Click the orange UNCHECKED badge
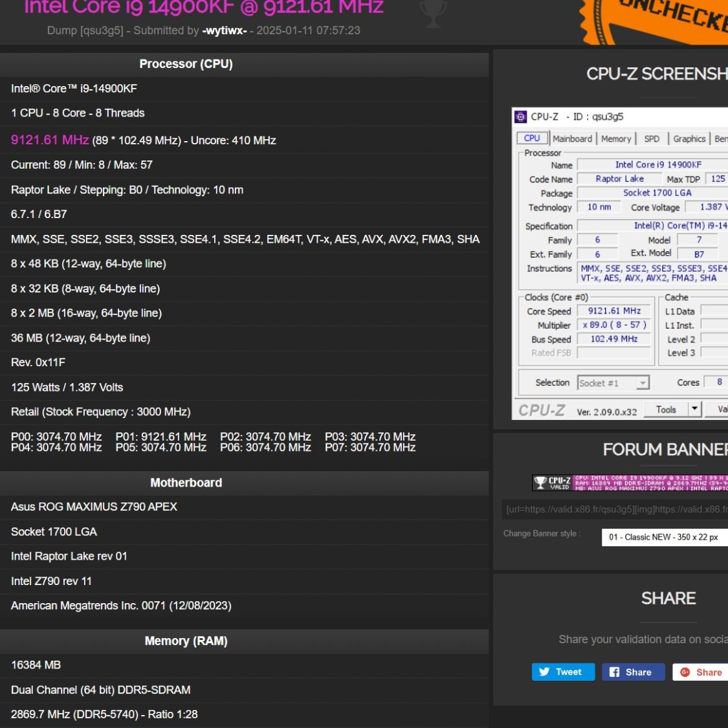The width and height of the screenshot is (728, 728). tap(655, 21)
